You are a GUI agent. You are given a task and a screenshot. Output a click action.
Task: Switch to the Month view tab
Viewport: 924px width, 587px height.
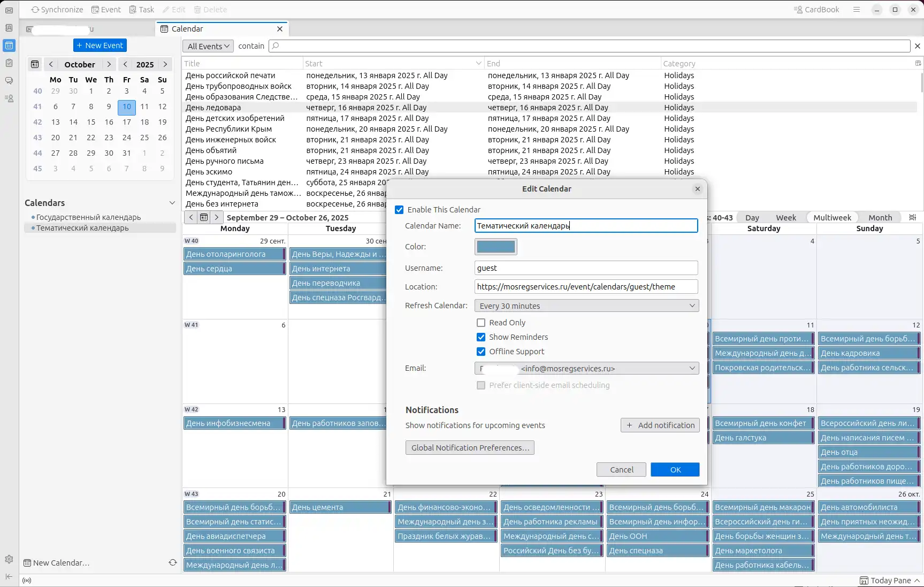click(880, 217)
